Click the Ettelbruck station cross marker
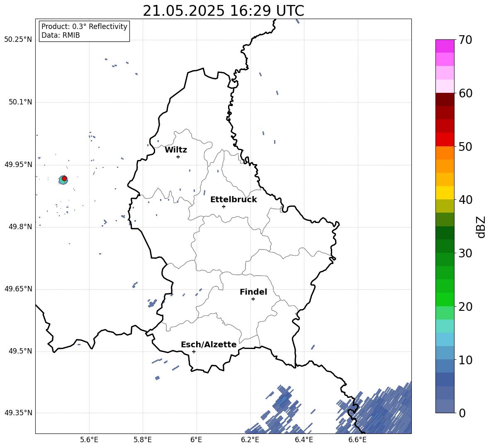This screenshot has width=491, height=448. [x=224, y=206]
